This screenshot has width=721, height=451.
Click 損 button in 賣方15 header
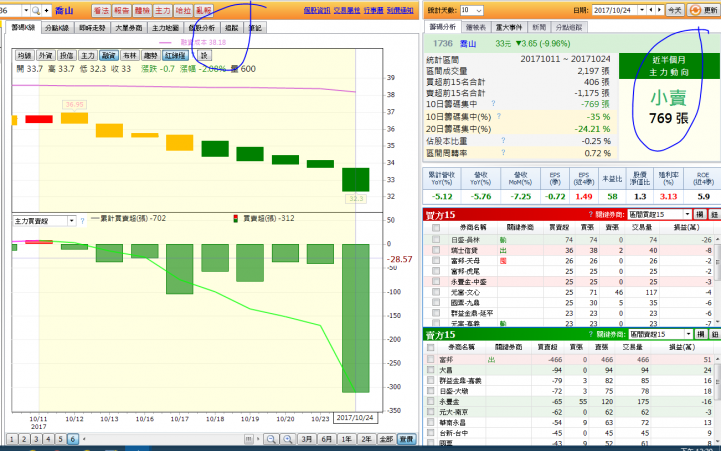coord(701,334)
